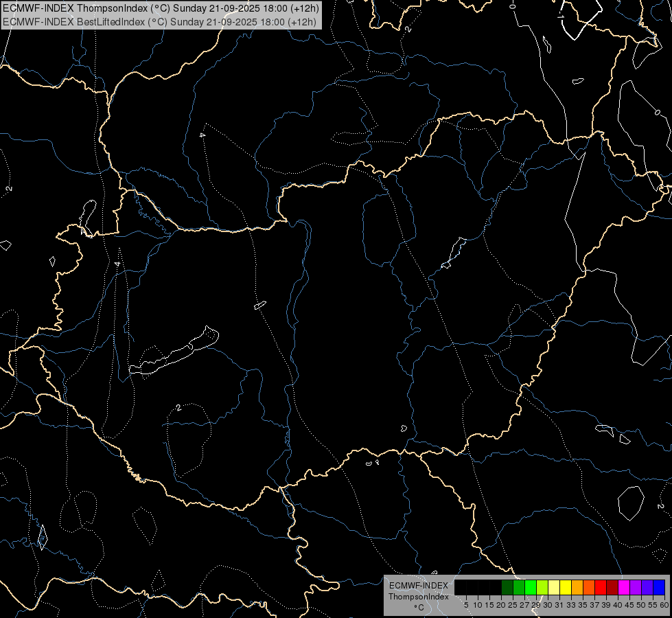Click legend tick value 15
Screen dimensions: 672x618
pos(489,605)
